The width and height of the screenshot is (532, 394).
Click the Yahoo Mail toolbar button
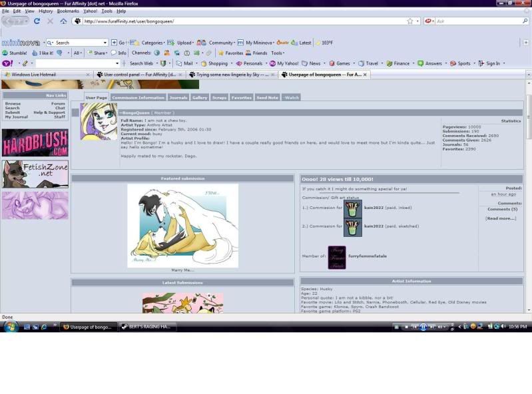(x=184, y=63)
